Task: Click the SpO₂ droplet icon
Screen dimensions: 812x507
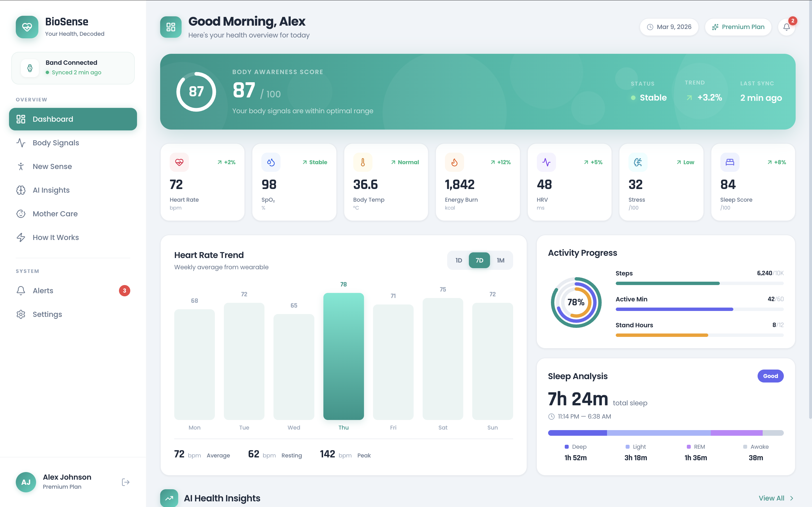Action: 271,162
